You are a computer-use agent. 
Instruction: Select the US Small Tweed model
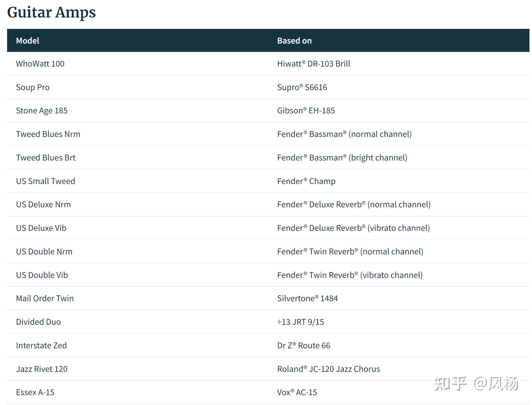(x=46, y=181)
